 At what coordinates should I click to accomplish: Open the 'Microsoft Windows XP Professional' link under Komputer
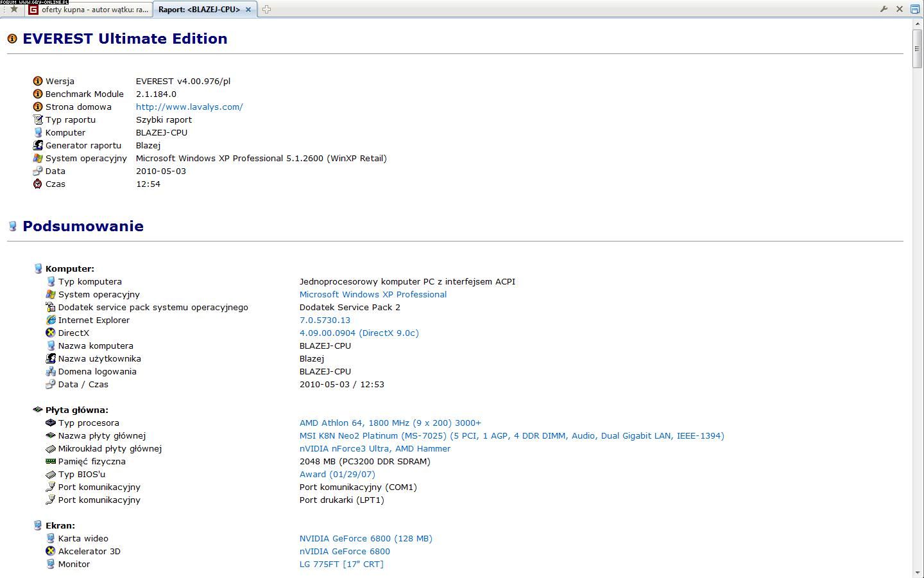click(373, 294)
